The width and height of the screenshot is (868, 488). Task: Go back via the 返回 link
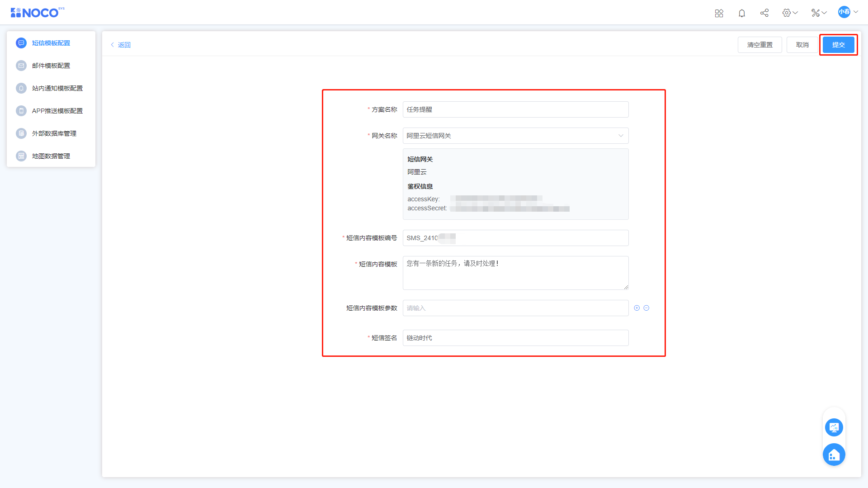(x=121, y=45)
